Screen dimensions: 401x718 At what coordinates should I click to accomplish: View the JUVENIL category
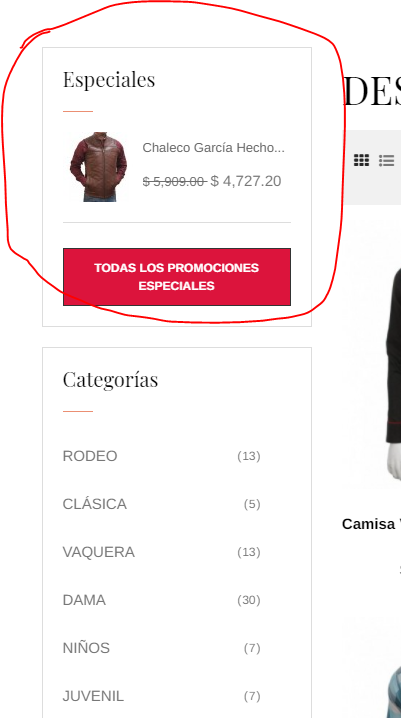[93, 696]
